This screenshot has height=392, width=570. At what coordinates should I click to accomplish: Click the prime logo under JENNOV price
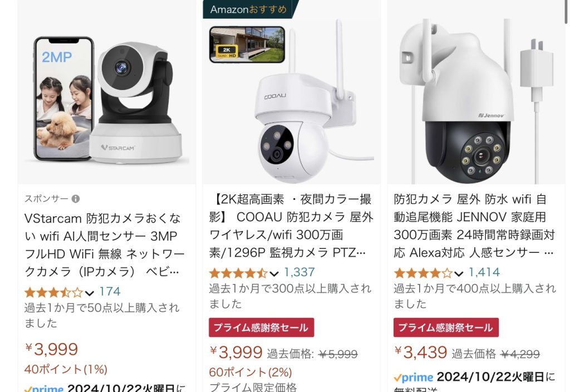click(414, 378)
